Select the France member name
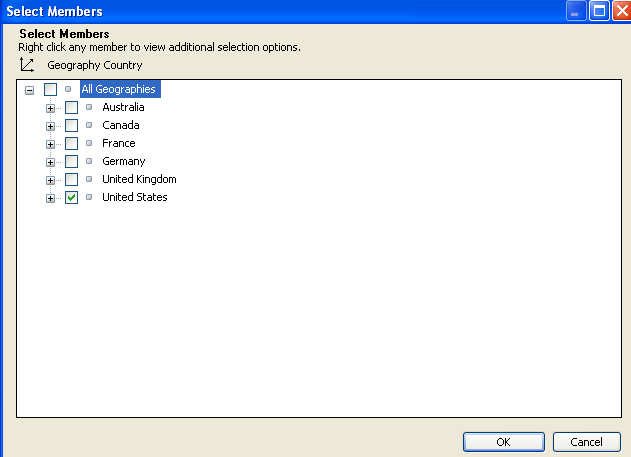This screenshot has height=457, width=631. pos(119,143)
